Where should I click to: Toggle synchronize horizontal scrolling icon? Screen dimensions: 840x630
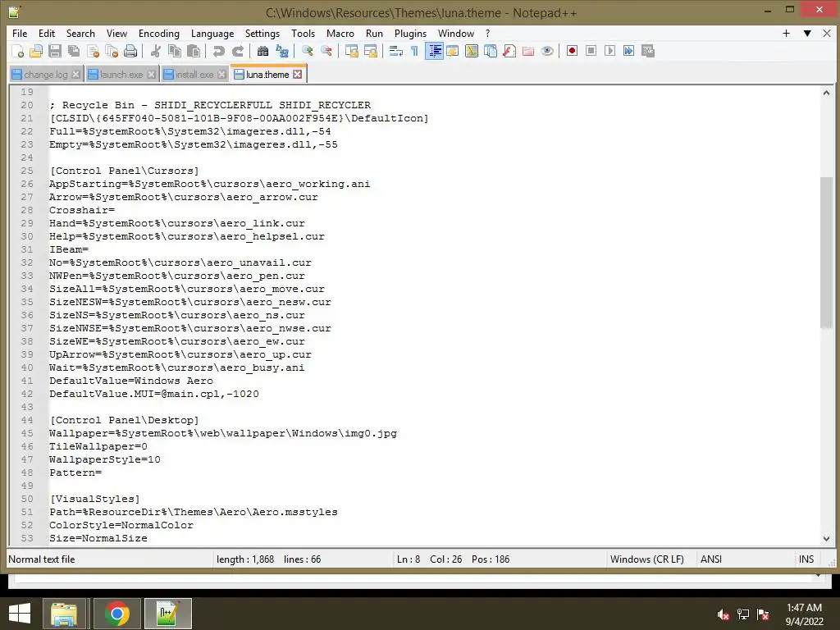click(370, 51)
